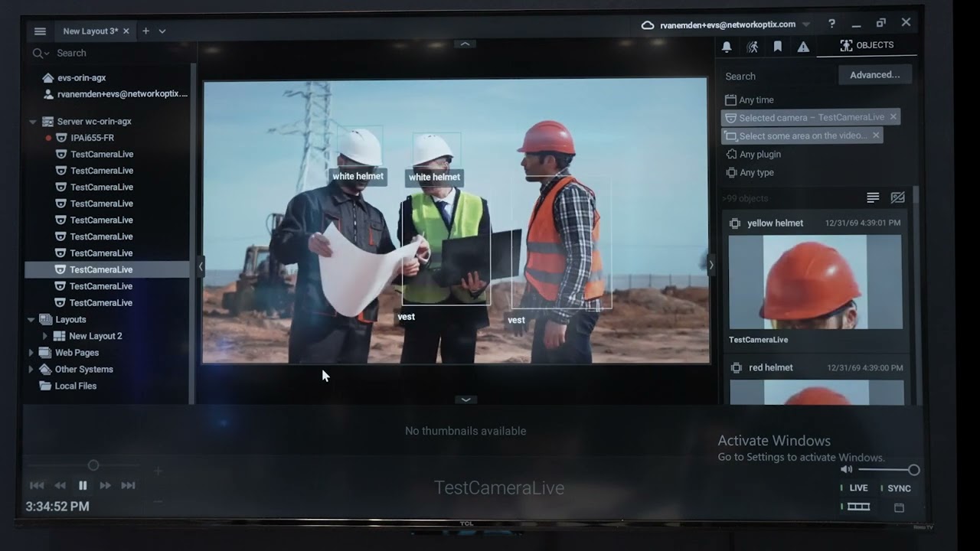Image resolution: width=980 pixels, height=551 pixels.
Task: Mute audio using the speaker icon
Action: pyautogui.click(x=846, y=469)
